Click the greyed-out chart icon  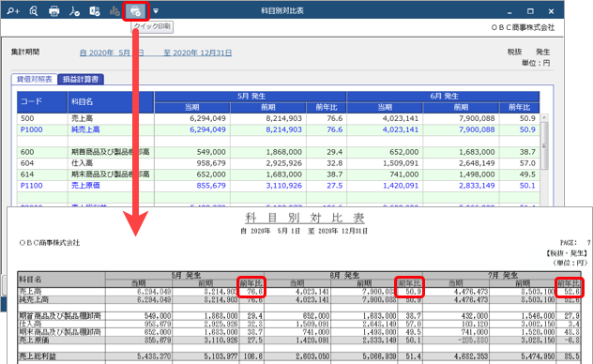114,11
